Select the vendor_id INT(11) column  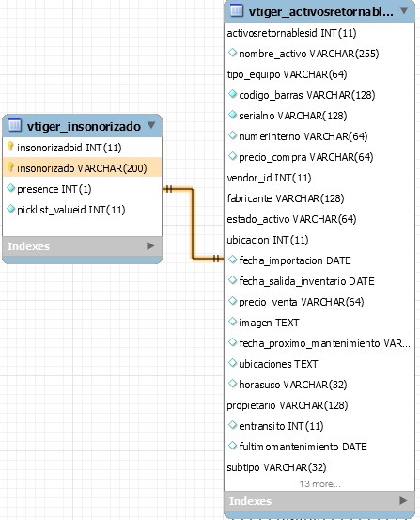[269, 178]
